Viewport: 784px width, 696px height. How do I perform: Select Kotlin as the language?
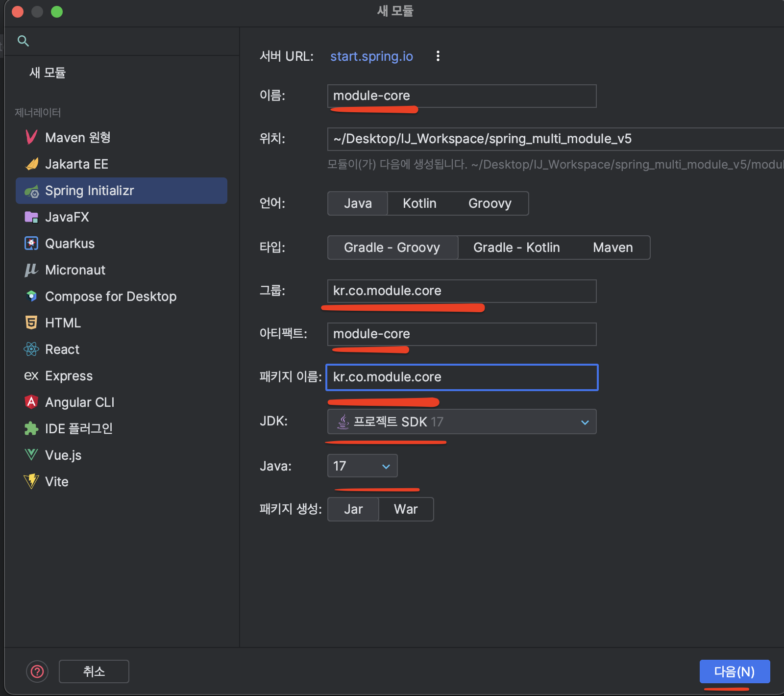(419, 203)
